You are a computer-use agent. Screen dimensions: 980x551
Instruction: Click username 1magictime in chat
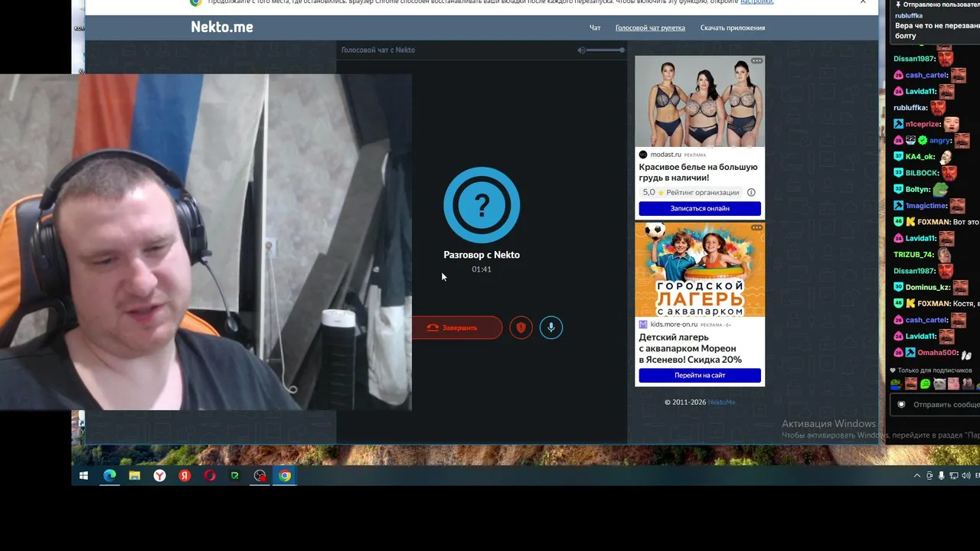coord(926,206)
